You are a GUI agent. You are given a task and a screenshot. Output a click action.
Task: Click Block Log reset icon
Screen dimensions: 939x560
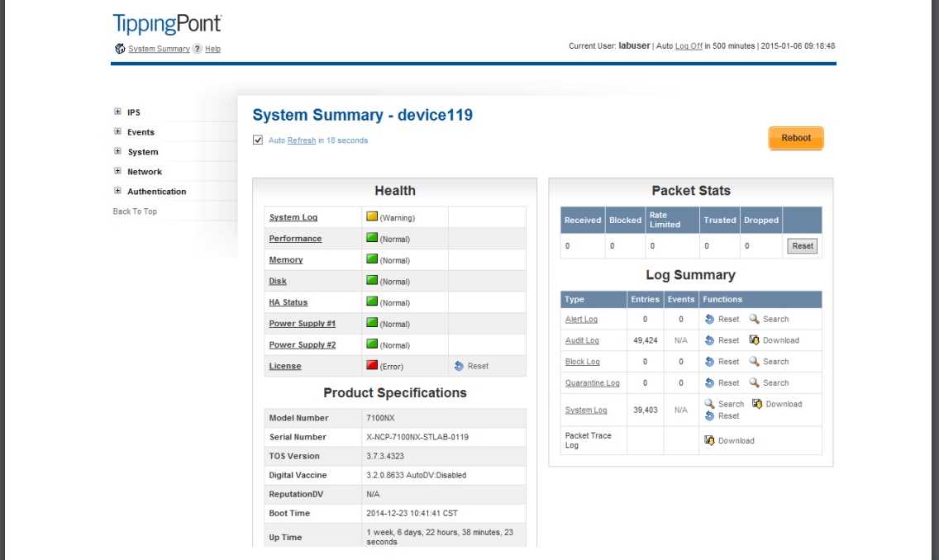coord(709,362)
